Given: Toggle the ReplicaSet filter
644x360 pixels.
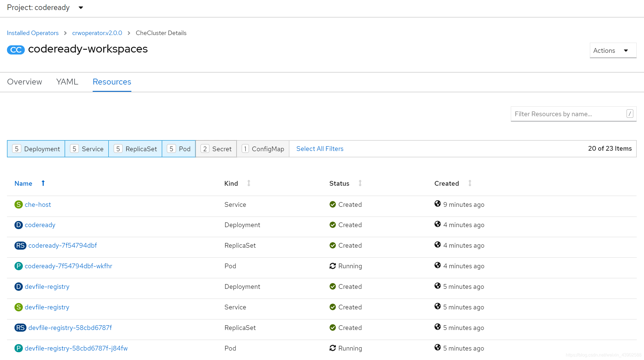Looking at the screenshot, I should 135,149.
